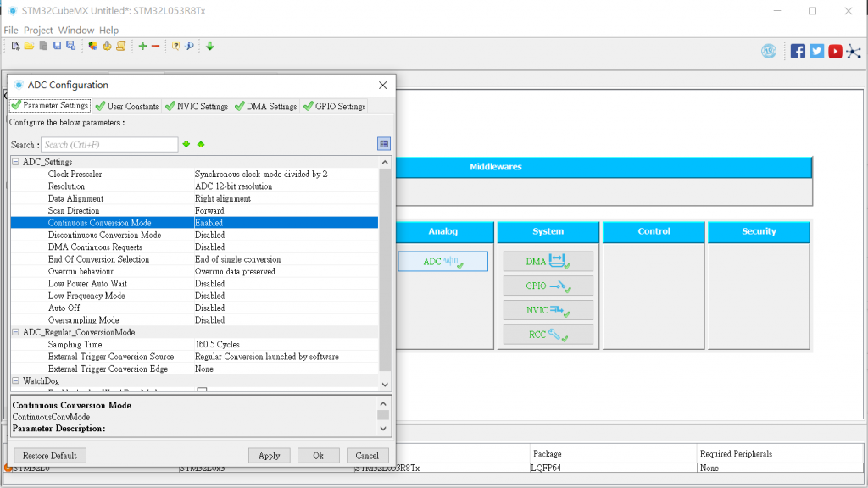
Task: Collapse the ADC_Settings group
Action: [x=15, y=162]
